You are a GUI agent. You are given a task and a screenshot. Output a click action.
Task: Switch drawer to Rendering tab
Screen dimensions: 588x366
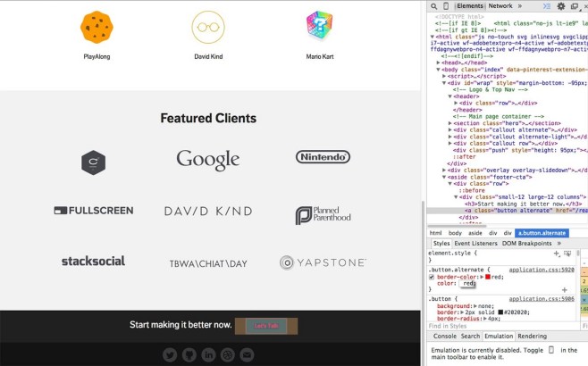coord(532,336)
